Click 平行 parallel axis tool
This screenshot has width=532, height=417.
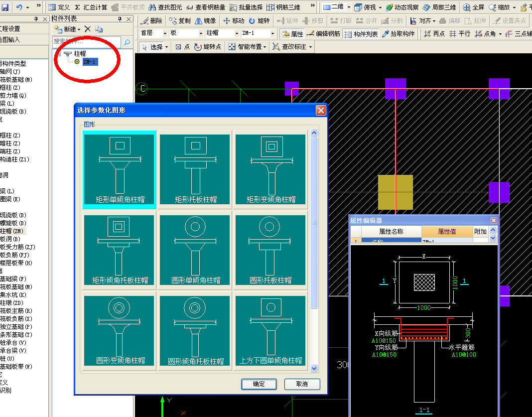point(460,33)
